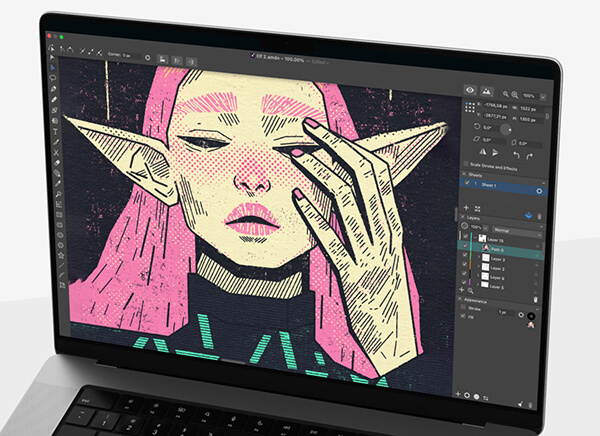Open stroke settings gear beside 1 pt

tap(521, 315)
